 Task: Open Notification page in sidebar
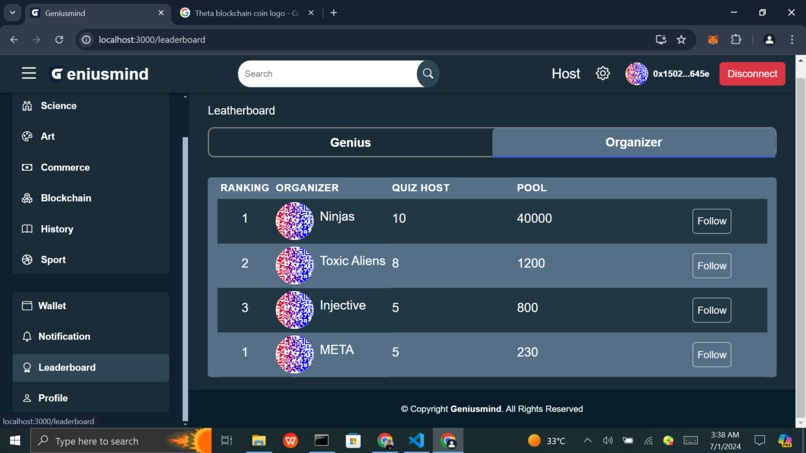coord(90,337)
